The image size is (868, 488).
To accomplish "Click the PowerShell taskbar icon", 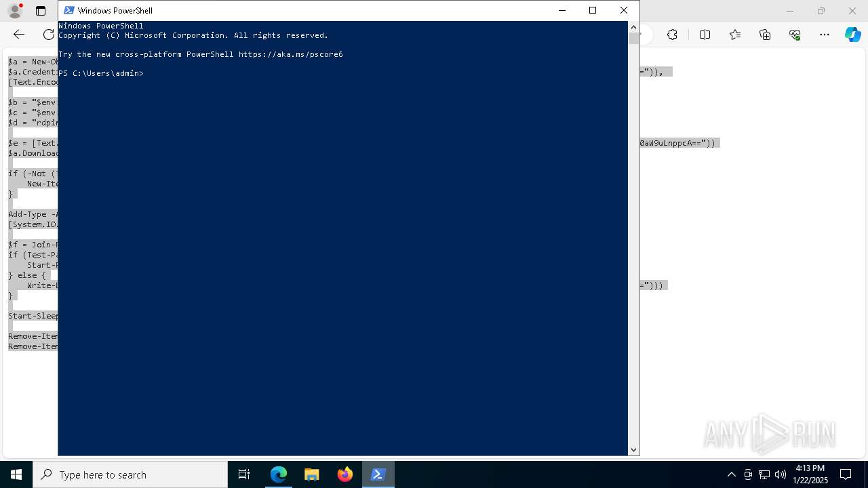I will (378, 474).
